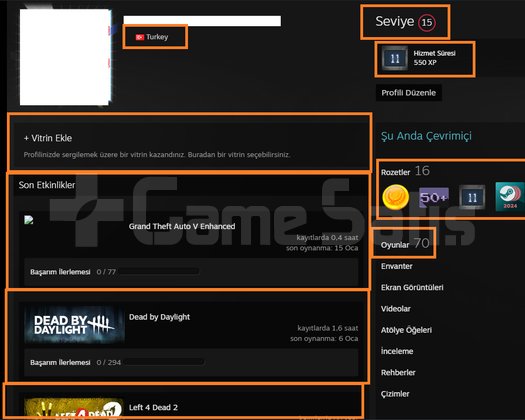Screen dimensions: 525x420
Task: Open the Oyunlar games list
Action: [405, 243]
